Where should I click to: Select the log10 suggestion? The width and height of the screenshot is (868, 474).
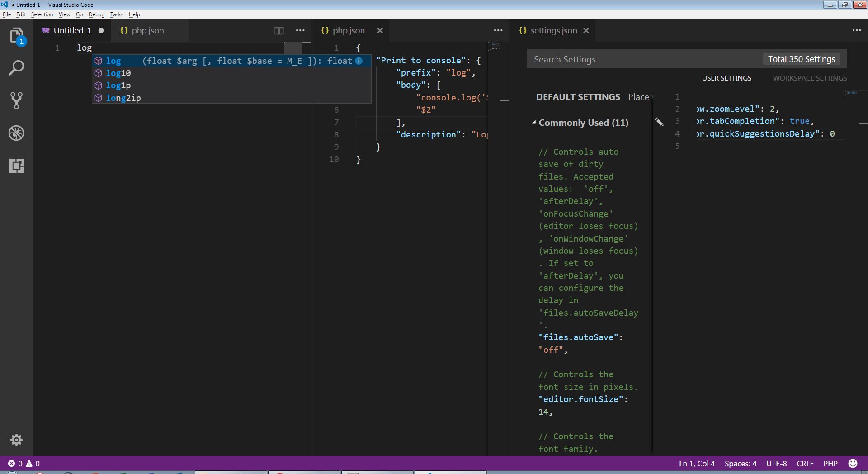pos(231,73)
